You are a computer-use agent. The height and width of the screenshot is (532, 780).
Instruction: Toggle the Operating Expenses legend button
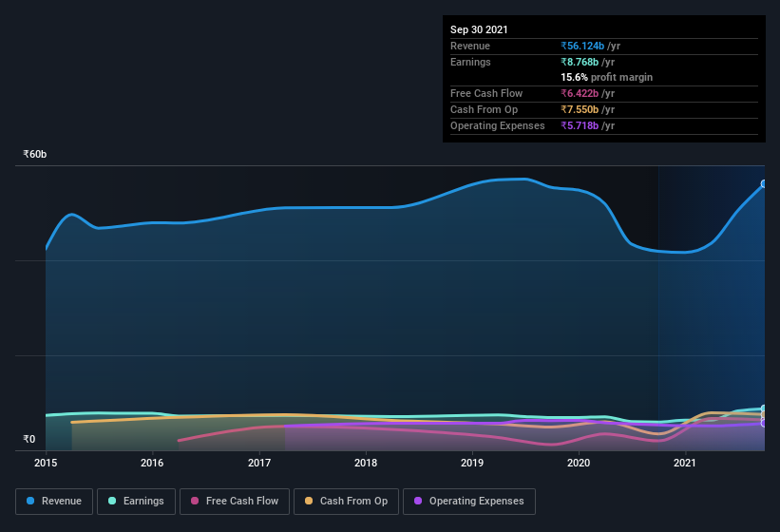click(x=469, y=502)
